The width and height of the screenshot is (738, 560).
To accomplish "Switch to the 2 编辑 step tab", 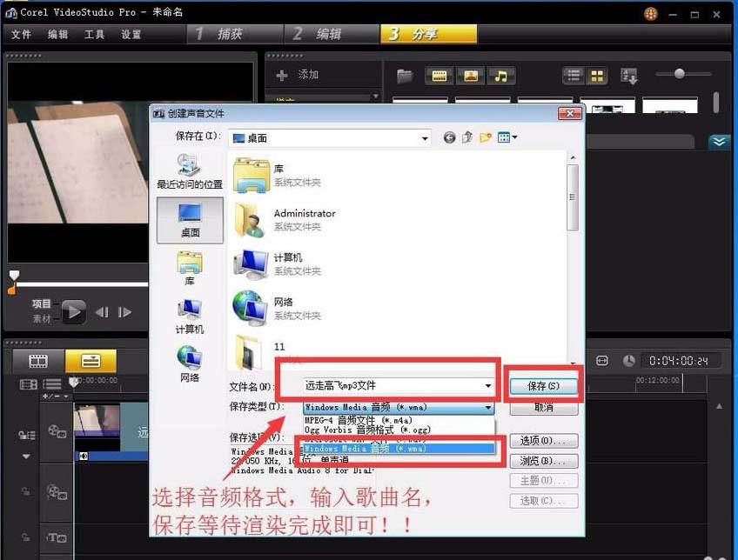I will click(x=326, y=34).
